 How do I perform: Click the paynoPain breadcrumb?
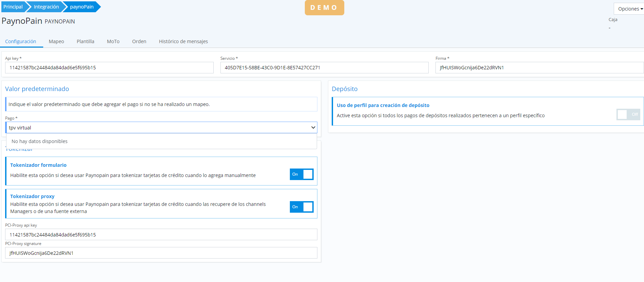point(82,7)
